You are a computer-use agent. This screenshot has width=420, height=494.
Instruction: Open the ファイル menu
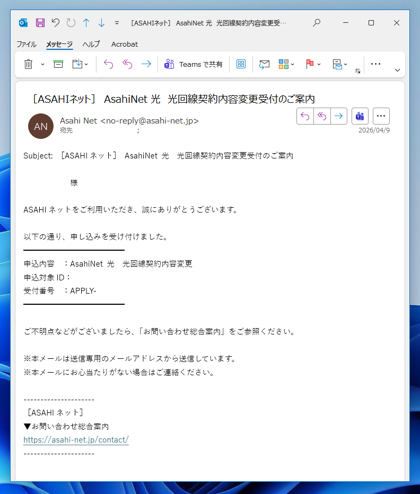(x=27, y=44)
